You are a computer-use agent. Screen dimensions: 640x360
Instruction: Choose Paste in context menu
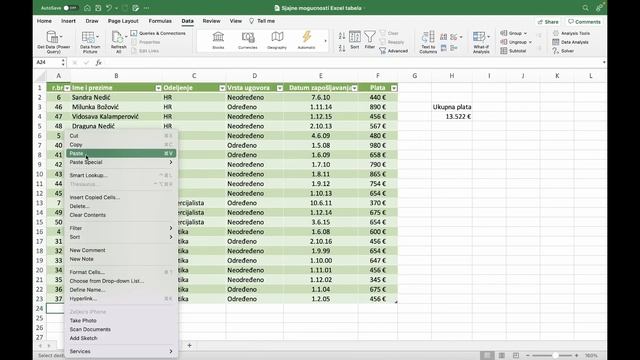coord(121,153)
